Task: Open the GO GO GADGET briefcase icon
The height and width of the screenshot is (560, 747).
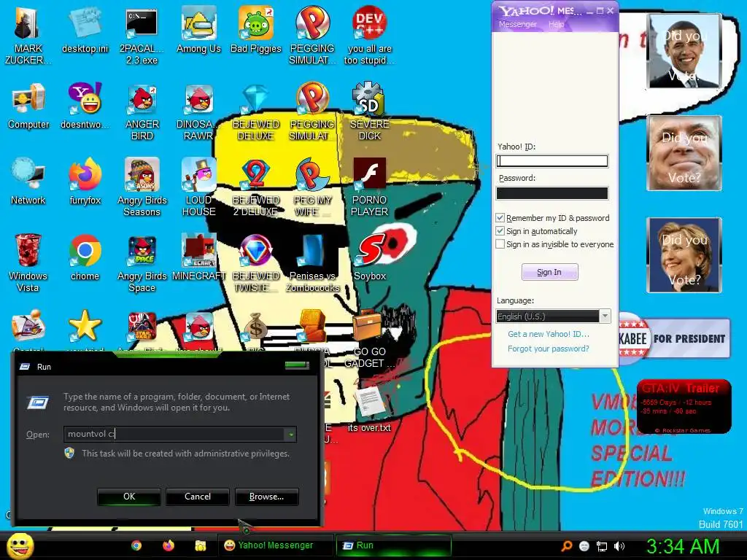Action: (x=369, y=339)
